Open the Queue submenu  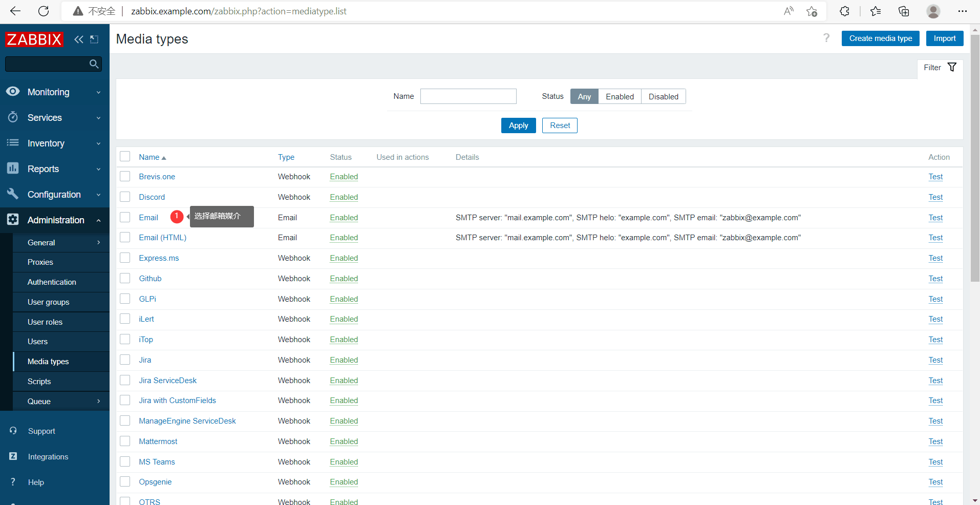61,402
